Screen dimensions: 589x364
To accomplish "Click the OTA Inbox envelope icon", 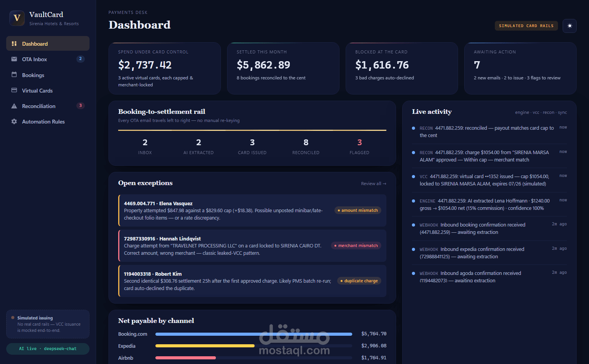I will 14,59.
